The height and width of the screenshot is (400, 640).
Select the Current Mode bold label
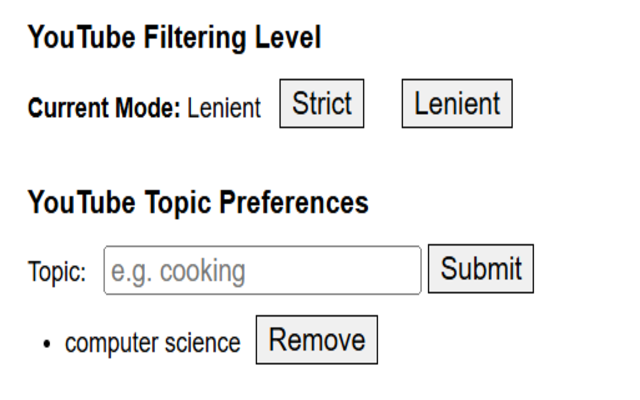point(104,108)
